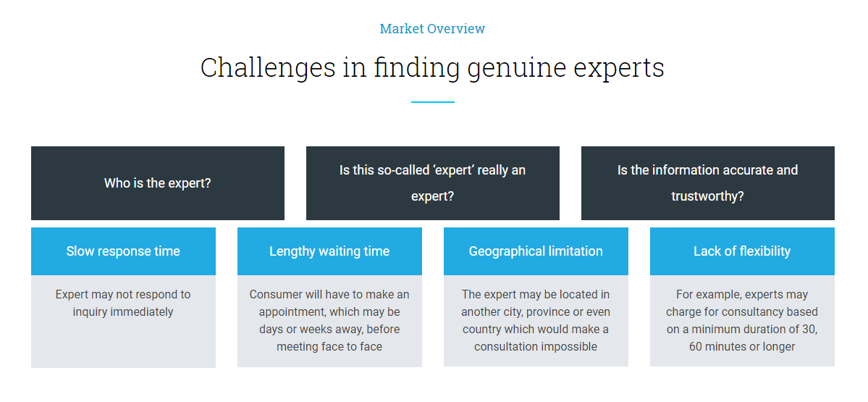Click the word 'trustworthy?' in the dark box
This screenshot has width=868, height=402.
(x=707, y=196)
